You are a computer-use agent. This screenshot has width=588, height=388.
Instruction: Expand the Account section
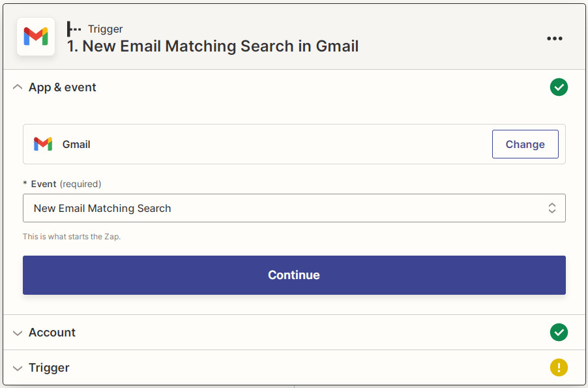(18, 333)
